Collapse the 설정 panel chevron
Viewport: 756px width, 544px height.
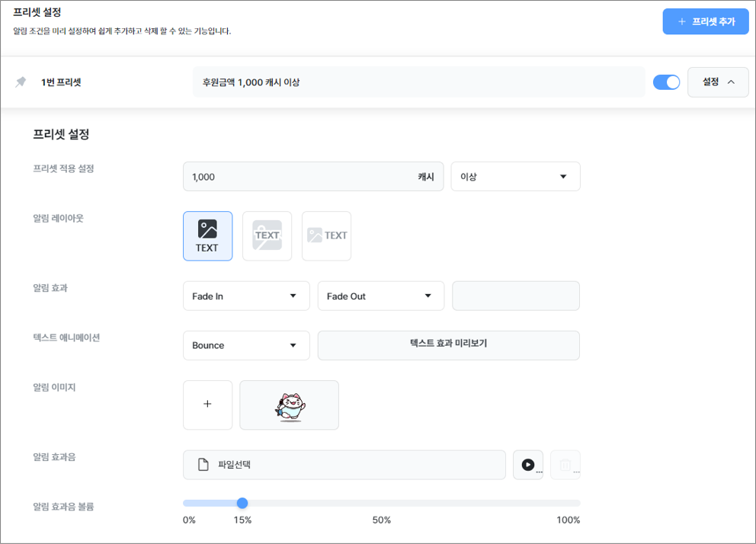pos(731,82)
